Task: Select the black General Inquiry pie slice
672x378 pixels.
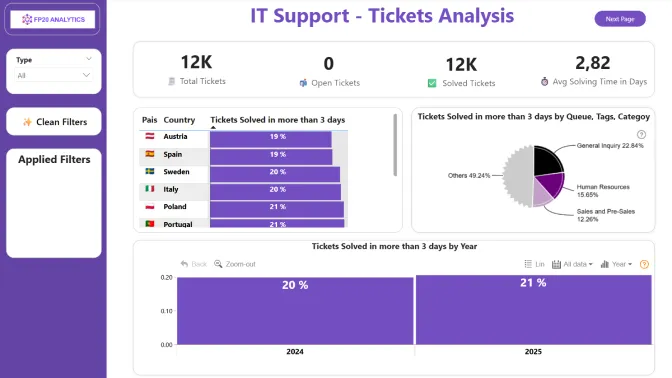Action: pyautogui.click(x=547, y=161)
